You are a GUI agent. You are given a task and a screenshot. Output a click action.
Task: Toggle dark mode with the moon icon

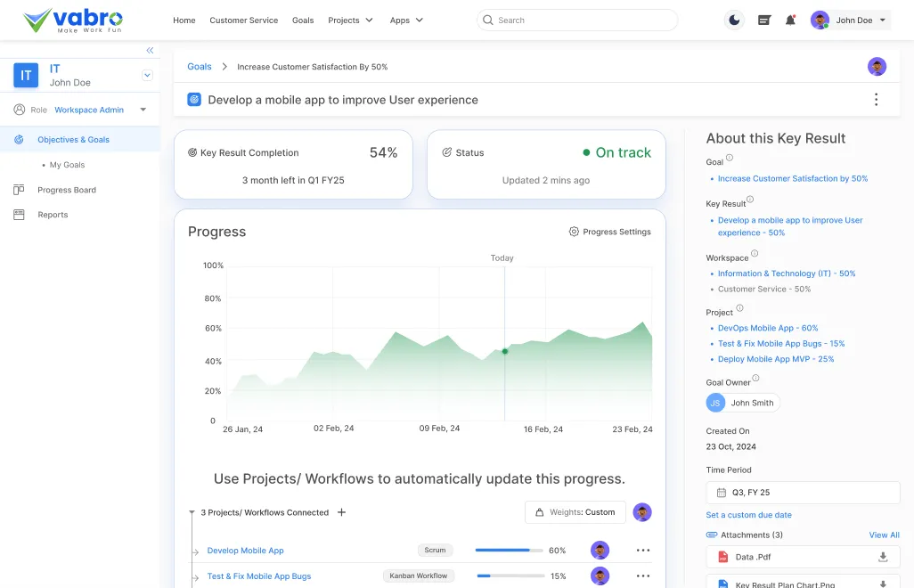[733, 20]
